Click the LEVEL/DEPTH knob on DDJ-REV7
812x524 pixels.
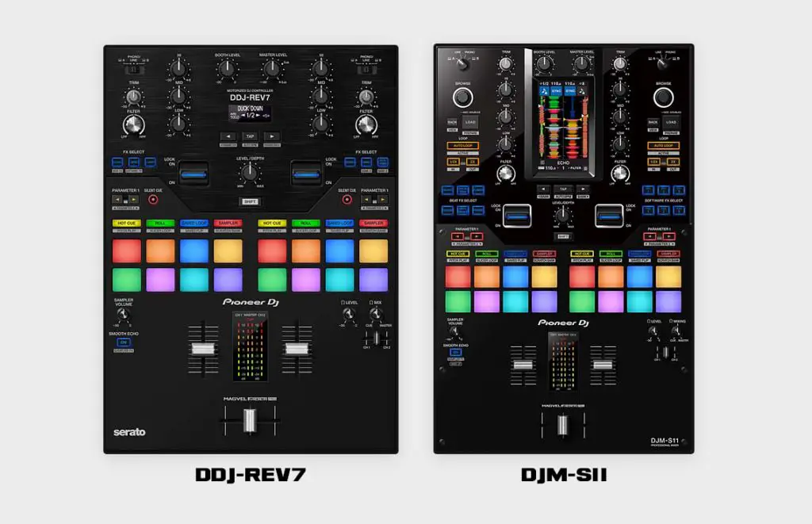[x=250, y=173]
